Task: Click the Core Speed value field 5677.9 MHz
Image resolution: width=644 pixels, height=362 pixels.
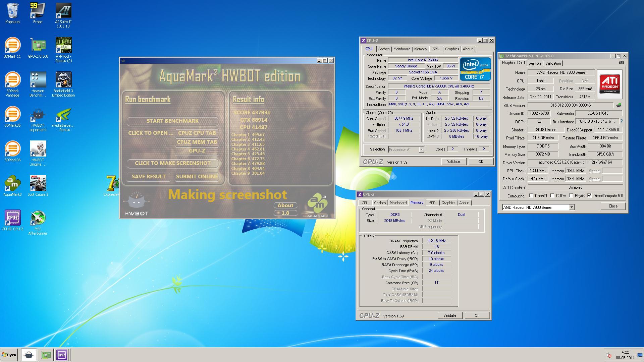Action: pos(404,119)
